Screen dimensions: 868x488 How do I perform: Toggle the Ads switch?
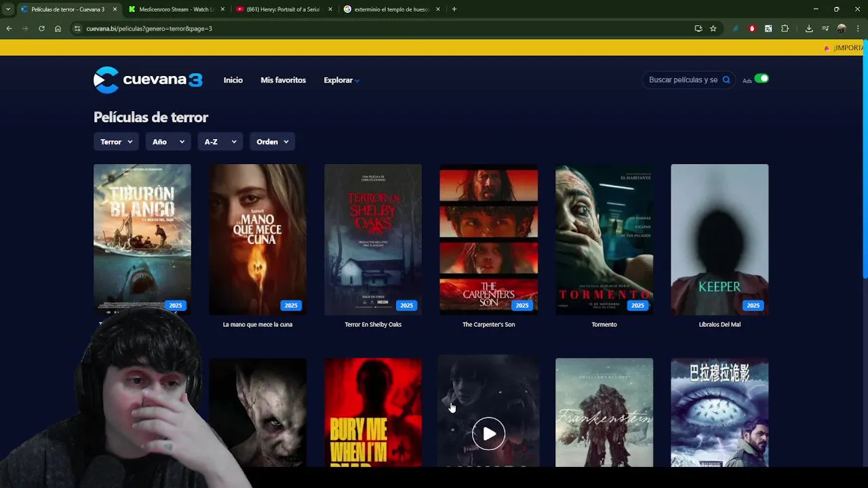tap(762, 79)
